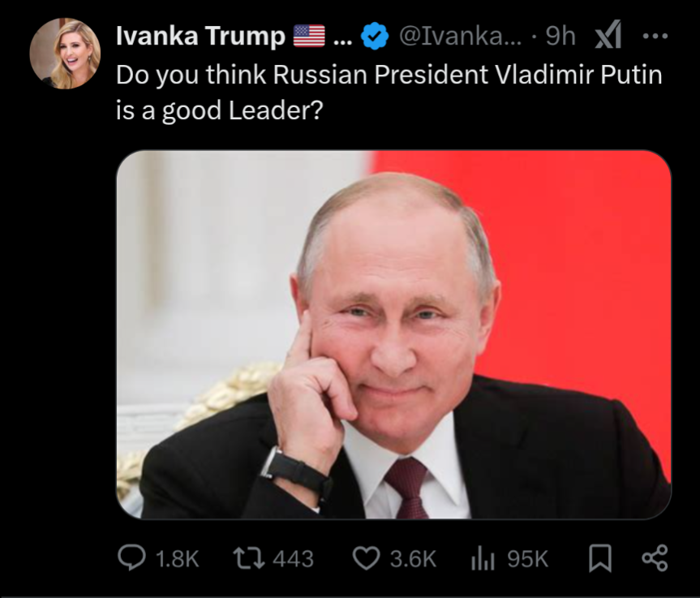Click the repost arrows icon
The width and height of the screenshot is (700, 598).
pyautogui.click(x=244, y=558)
